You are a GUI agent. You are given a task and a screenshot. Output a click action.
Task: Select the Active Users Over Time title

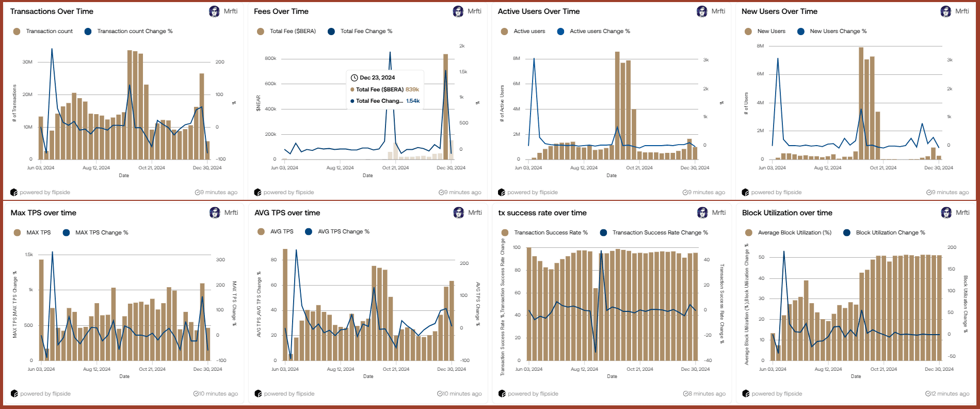click(x=539, y=11)
